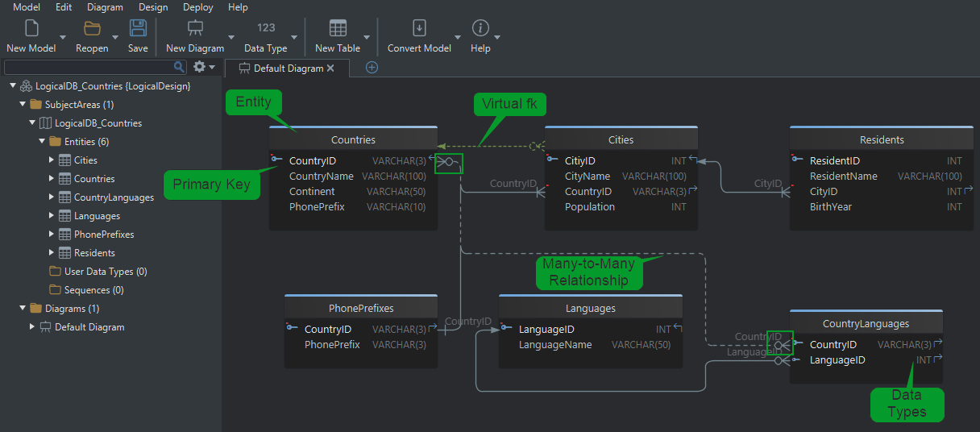Screen dimensions: 980x432
Task: Select the PhonePrefixes entity header in diagram
Action: [361, 308]
